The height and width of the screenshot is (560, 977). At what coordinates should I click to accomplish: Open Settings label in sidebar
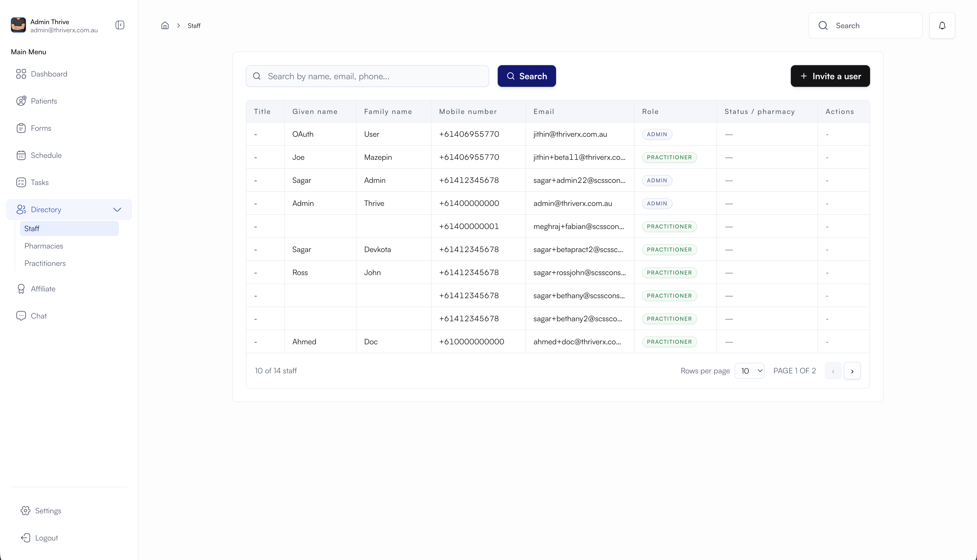[48, 511]
